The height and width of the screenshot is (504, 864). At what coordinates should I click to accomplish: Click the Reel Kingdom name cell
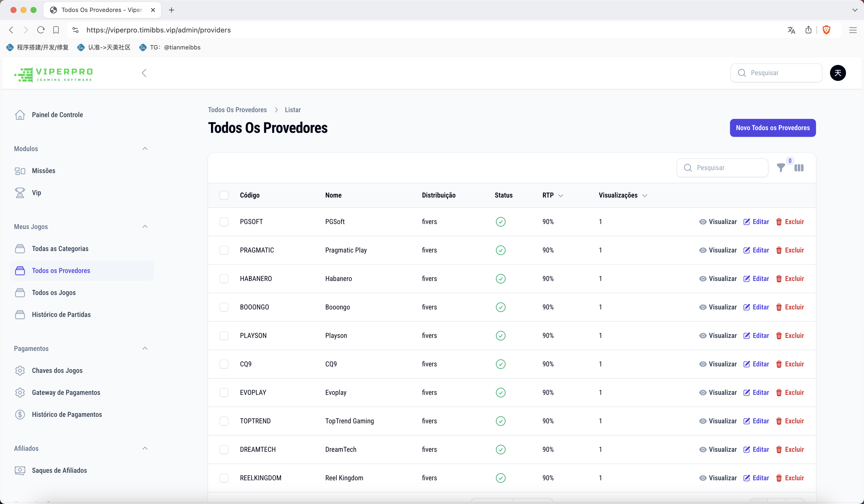(x=344, y=478)
